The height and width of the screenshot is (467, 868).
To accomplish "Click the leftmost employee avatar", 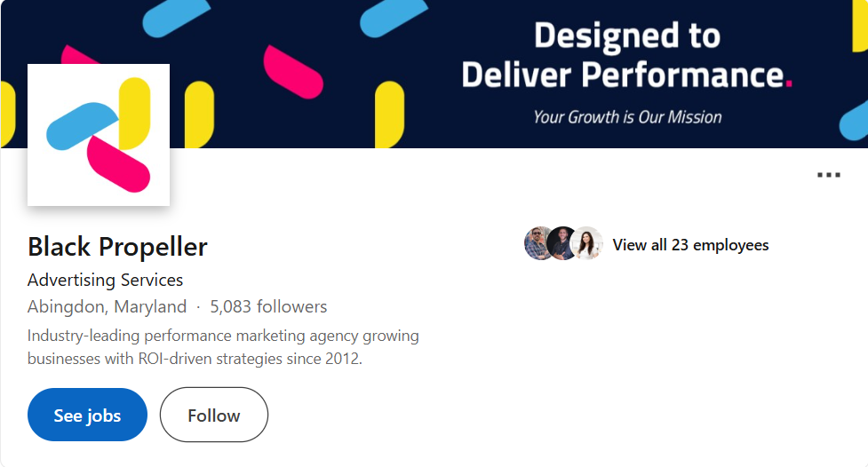I will 538,244.
